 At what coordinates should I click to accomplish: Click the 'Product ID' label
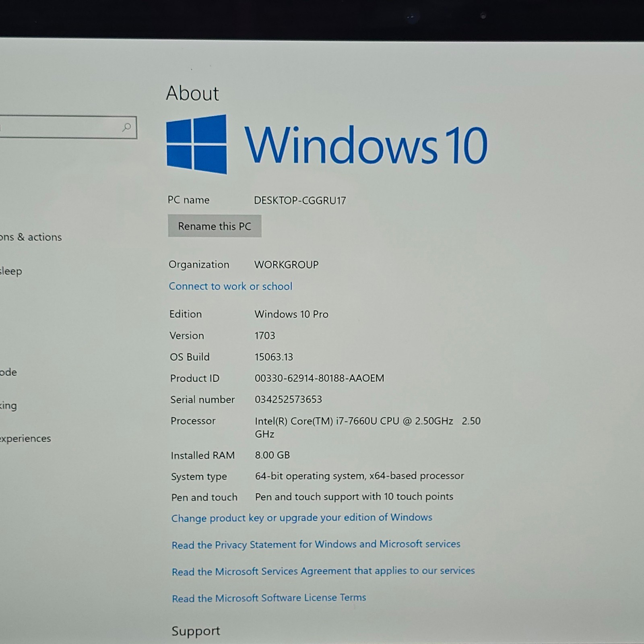pos(195,378)
